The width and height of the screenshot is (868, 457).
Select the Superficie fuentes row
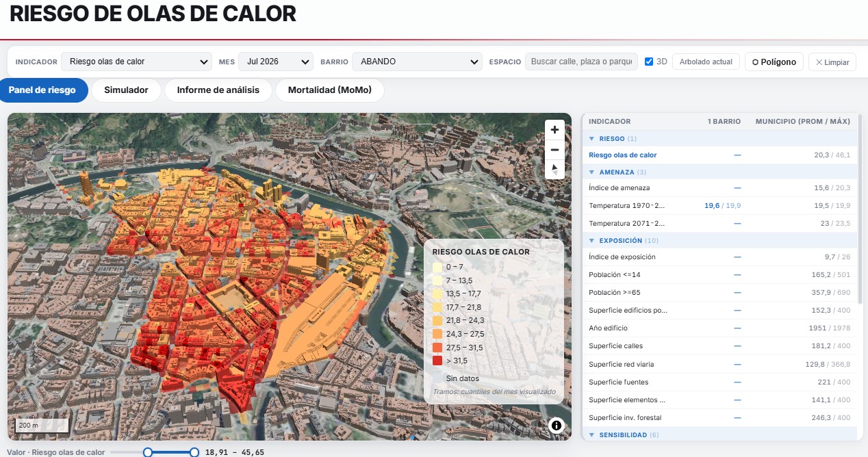[x=719, y=382]
